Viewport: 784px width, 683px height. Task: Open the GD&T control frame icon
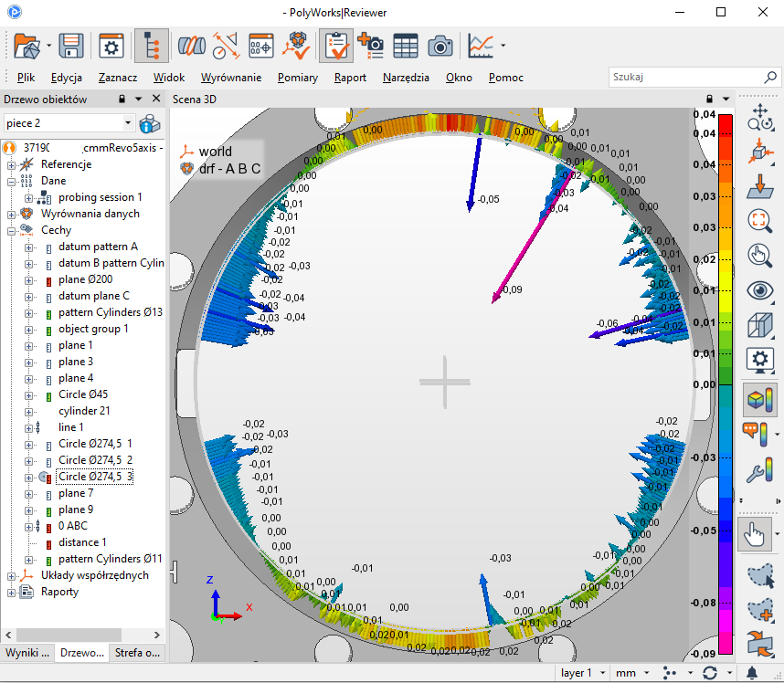[261, 46]
